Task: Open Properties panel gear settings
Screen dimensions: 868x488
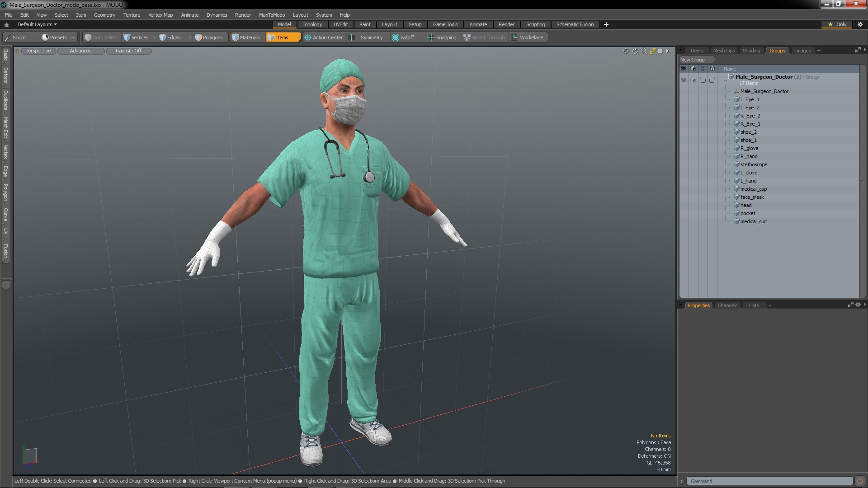Action: point(858,305)
